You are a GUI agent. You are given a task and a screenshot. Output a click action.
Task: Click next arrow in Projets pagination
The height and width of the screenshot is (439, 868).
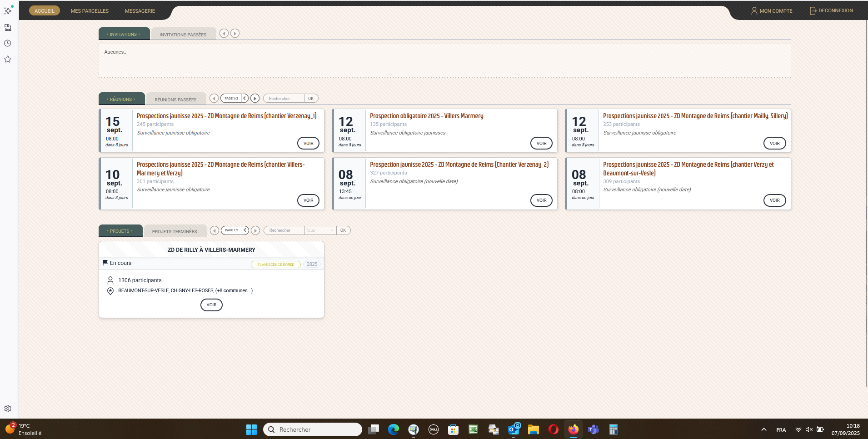pos(255,231)
